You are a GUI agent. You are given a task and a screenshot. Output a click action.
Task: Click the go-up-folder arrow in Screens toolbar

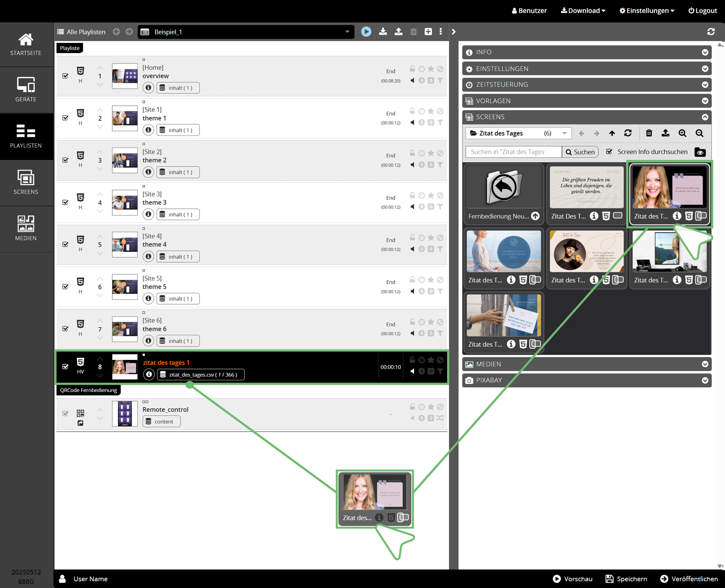(x=612, y=133)
